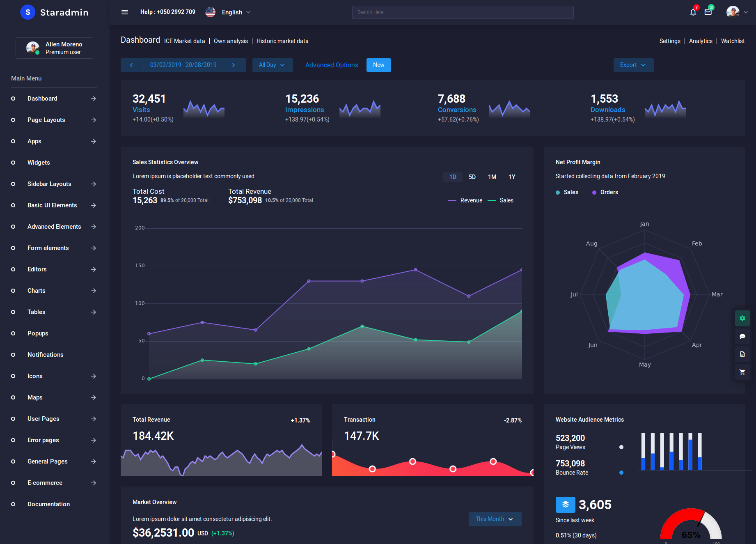Open the All Day dropdown
This screenshot has height=544, width=756.
tap(272, 65)
